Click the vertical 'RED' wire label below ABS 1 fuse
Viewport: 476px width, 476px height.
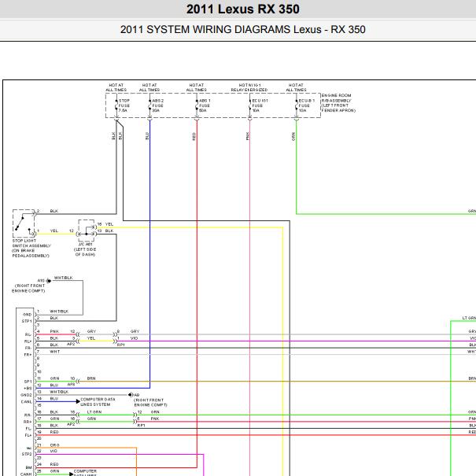[194, 136]
